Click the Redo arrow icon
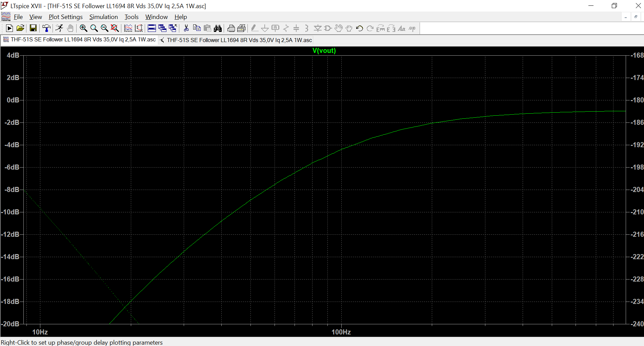 click(370, 28)
